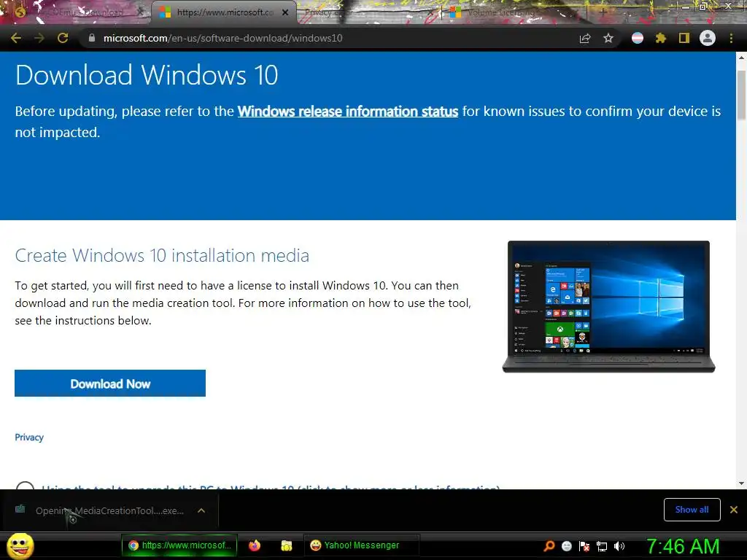The height and width of the screenshot is (560, 747).
Task: Open the yellow folder taskbar icon
Action: [286, 545]
